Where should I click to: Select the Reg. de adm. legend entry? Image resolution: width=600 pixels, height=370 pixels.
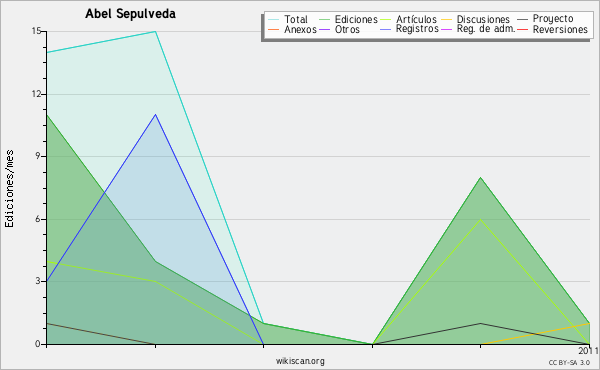486,29
